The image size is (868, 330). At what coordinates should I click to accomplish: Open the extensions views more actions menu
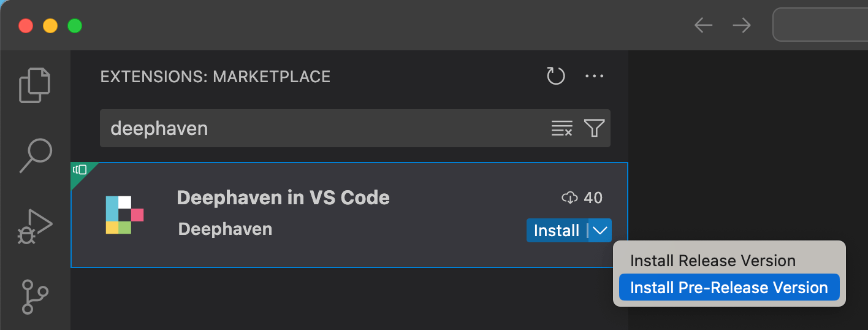594,77
